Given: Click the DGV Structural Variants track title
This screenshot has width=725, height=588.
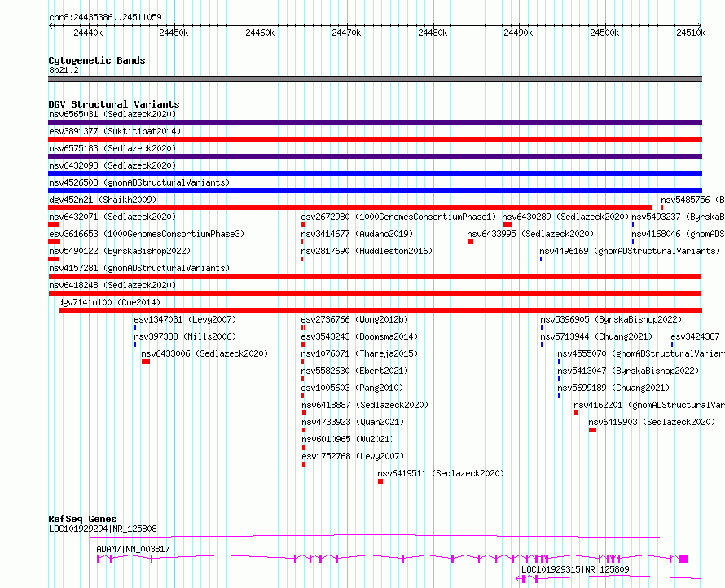Looking at the screenshot, I should click(x=114, y=104).
